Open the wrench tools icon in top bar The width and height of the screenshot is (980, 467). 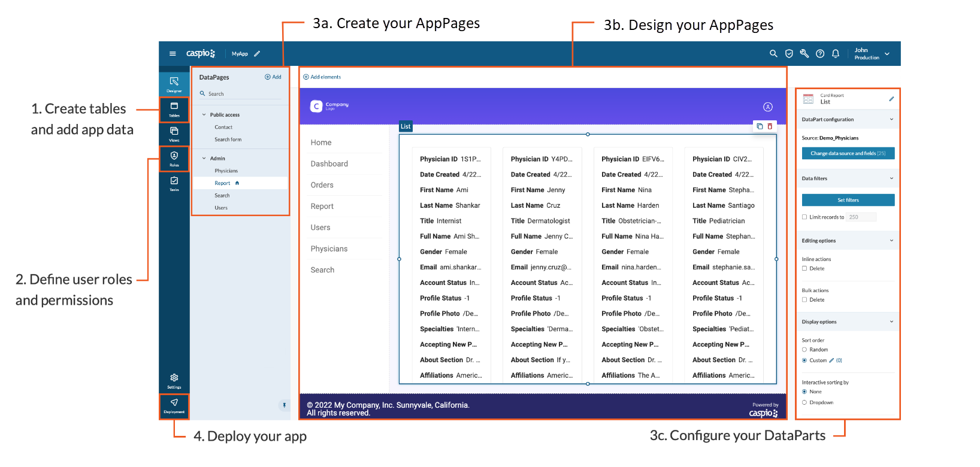tap(804, 54)
